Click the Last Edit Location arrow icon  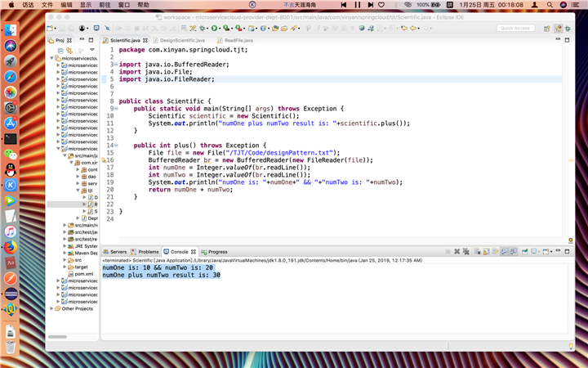point(404,28)
